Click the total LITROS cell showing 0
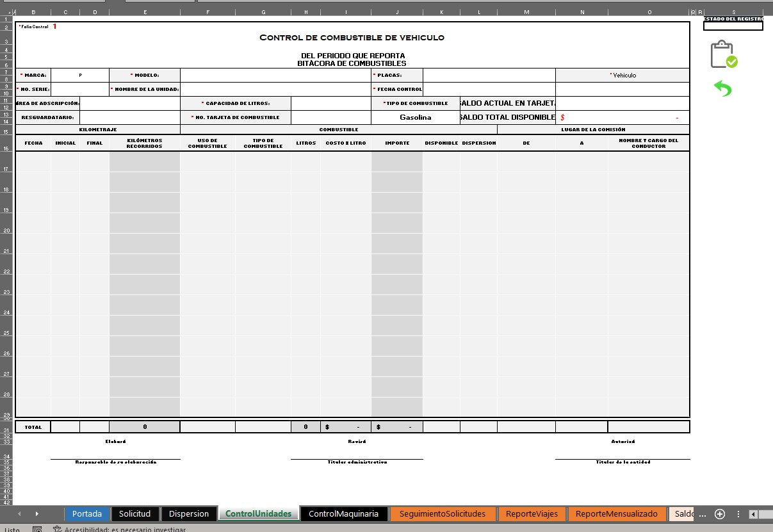 pos(306,426)
